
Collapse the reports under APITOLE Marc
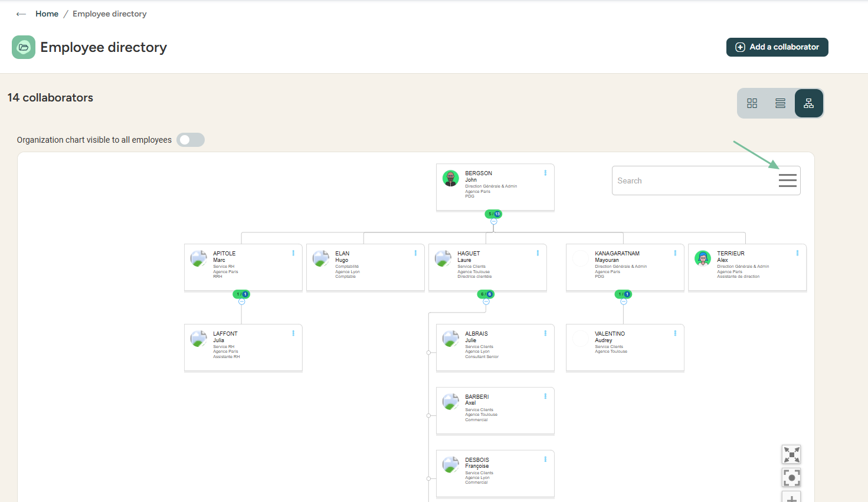242,302
